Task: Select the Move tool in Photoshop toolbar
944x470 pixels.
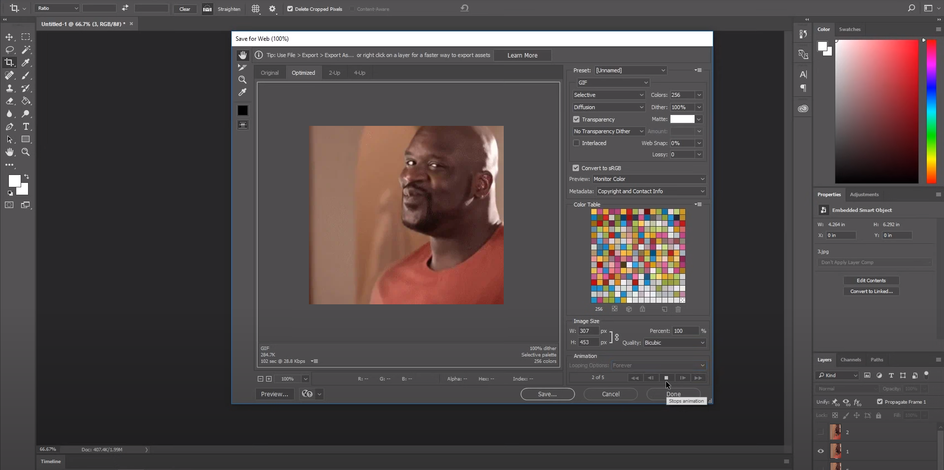Action: pos(9,37)
